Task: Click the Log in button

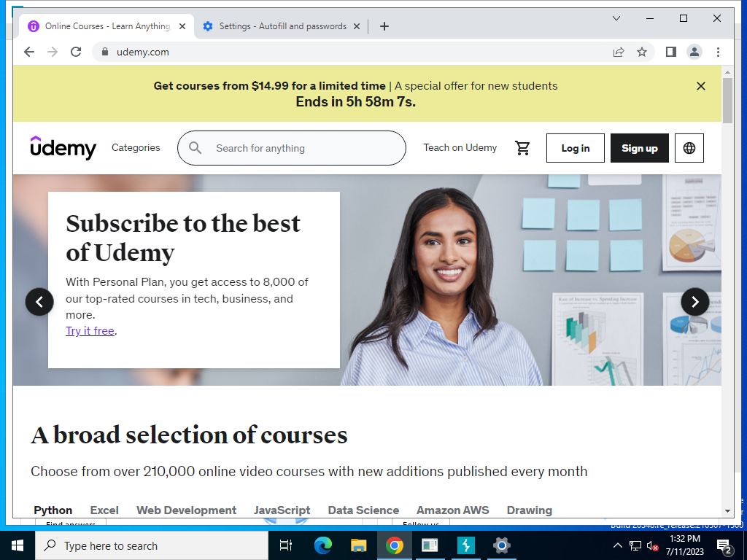Action: click(x=576, y=148)
